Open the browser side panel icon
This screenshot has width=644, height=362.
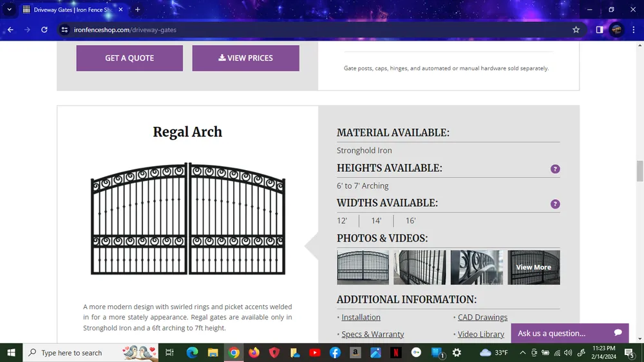(x=599, y=30)
